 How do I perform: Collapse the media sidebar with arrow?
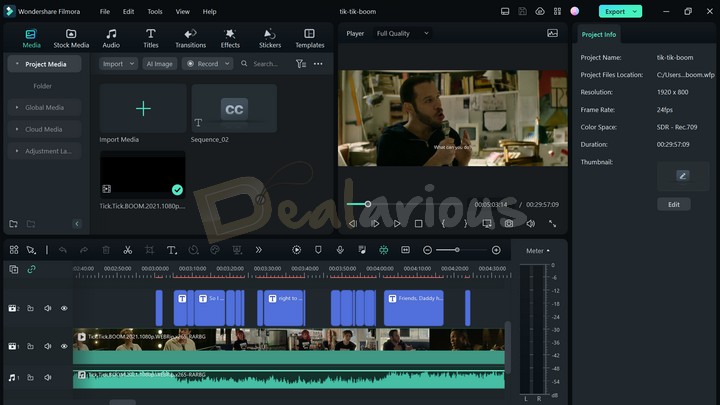[x=77, y=224]
